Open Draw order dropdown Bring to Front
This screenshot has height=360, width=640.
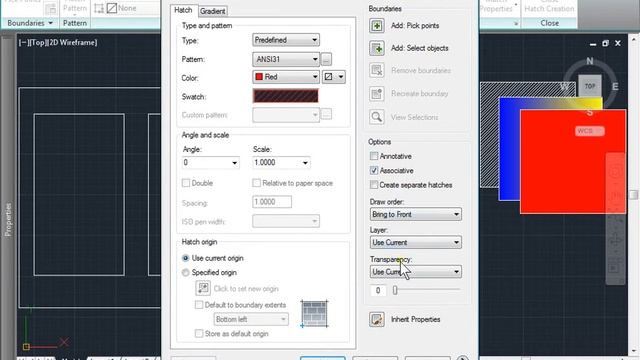click(416, 214)
